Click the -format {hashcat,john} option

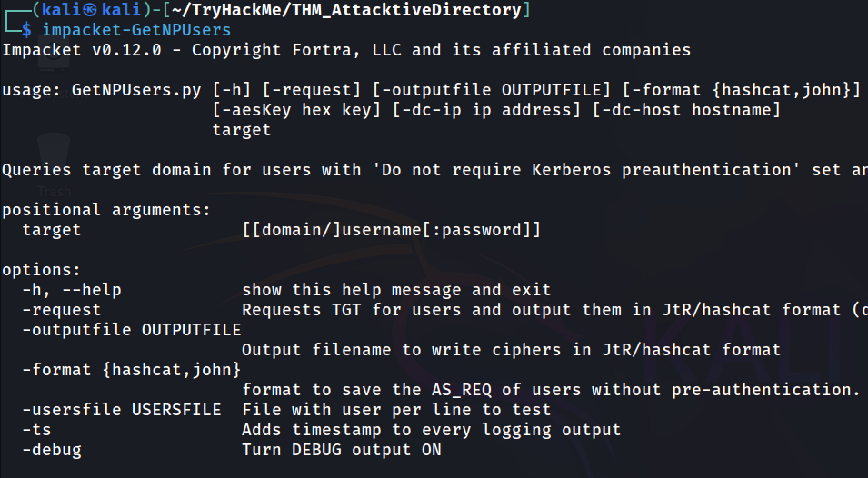click(132, 370)
